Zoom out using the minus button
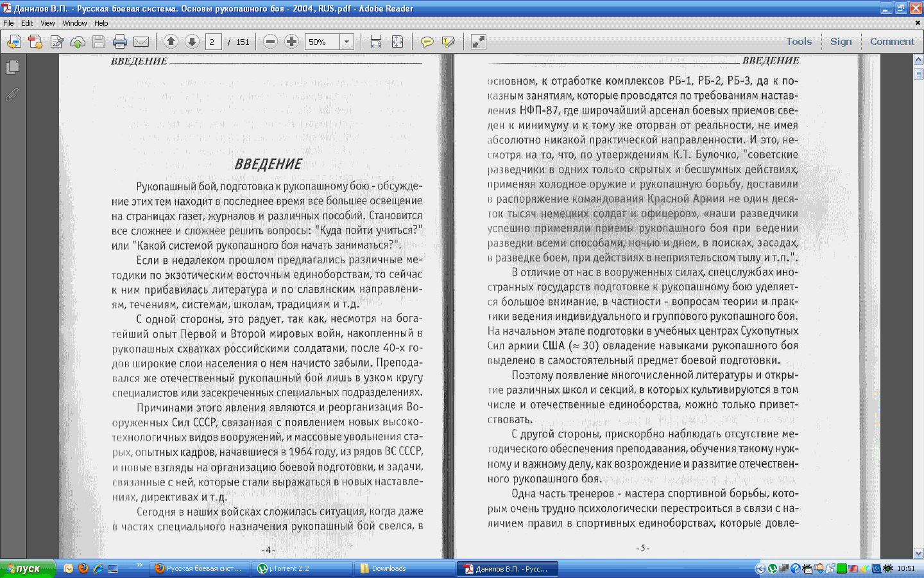The height and width of the screenshot is (578, 924). click(271, 42)
